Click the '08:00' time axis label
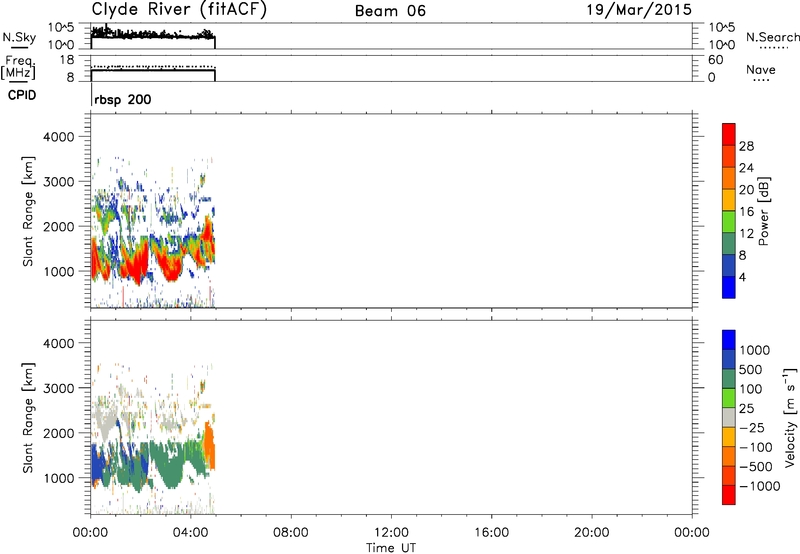Image resolution: width=800 pixels, height=554 pixels. click(291, 533)
